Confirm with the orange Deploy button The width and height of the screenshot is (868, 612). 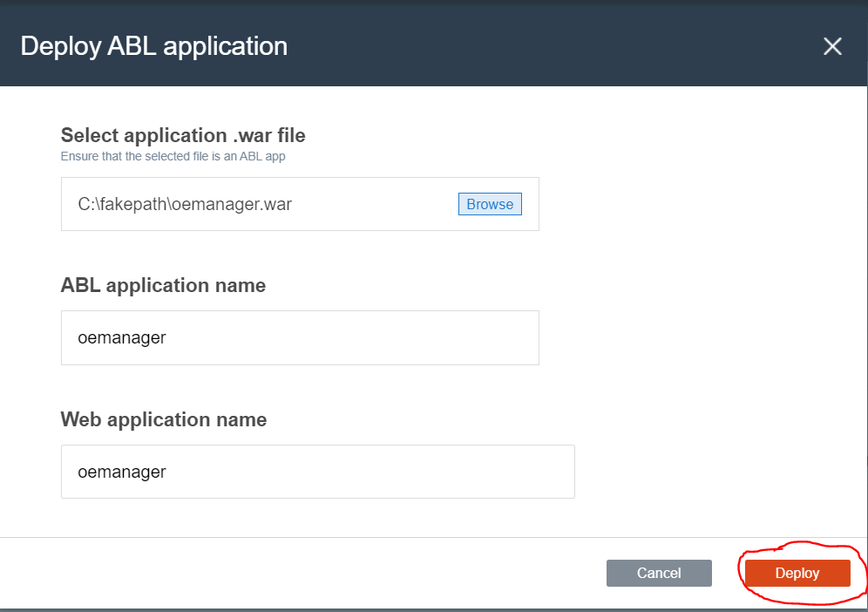[797, 573]
